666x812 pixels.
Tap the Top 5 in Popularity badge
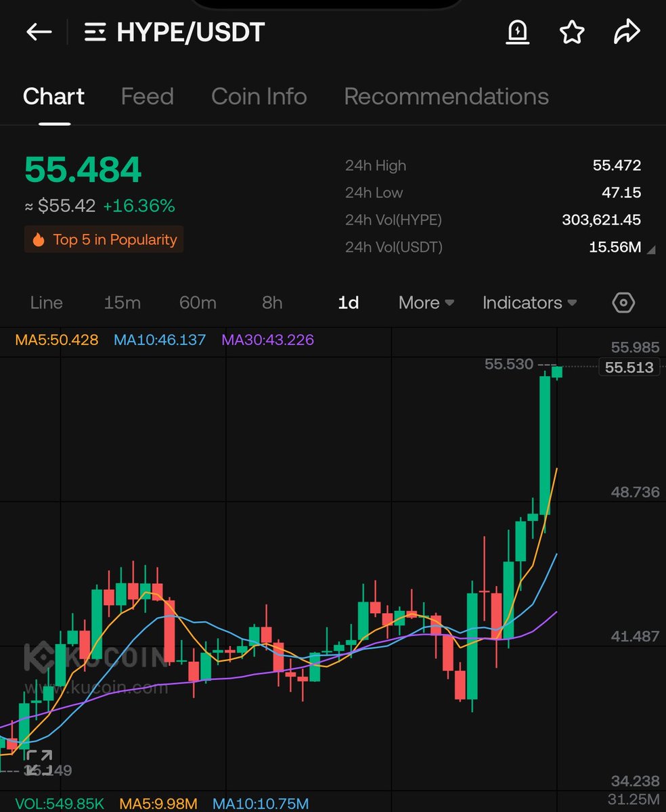pyautogui.click(x=104, y=240)
